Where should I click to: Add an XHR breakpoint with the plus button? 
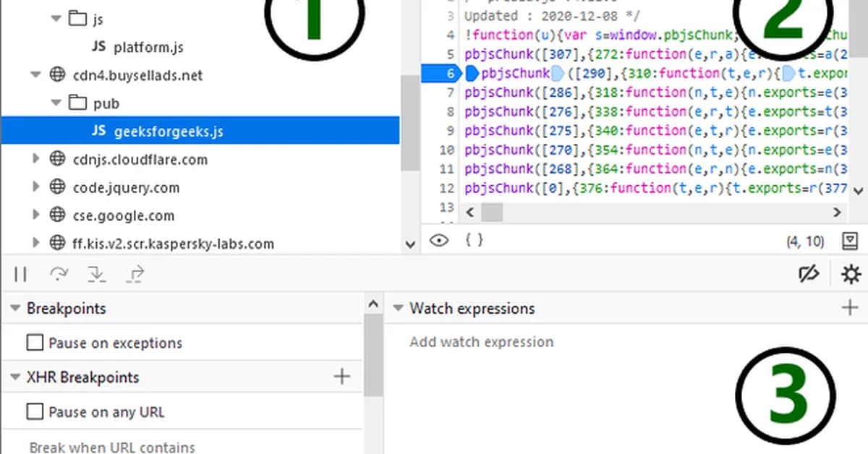[x=341, y=376]
